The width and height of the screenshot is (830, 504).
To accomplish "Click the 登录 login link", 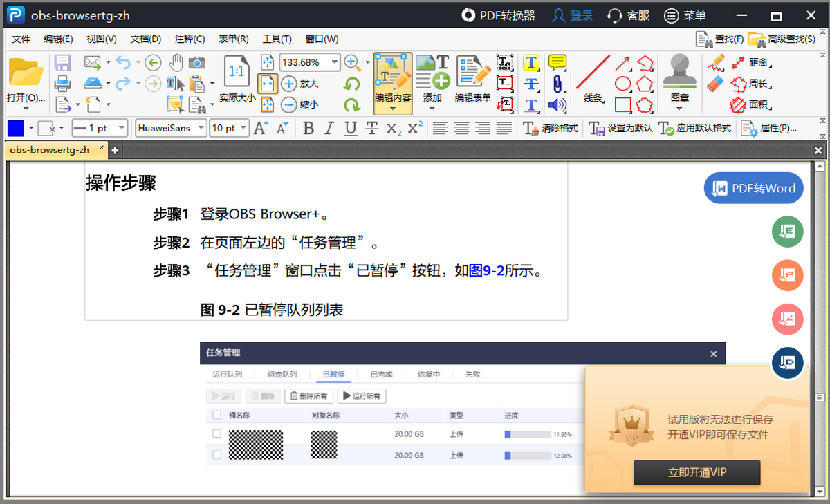I will [x=573, y=15].
